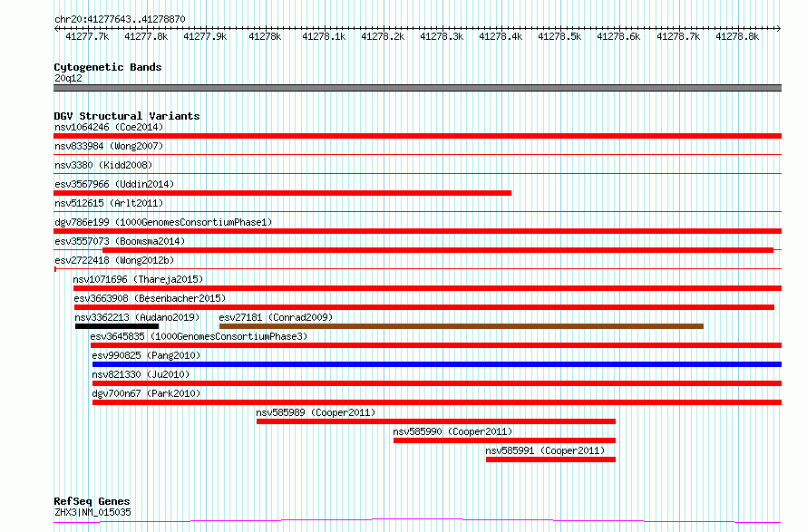Image resolution: width=807 pixels, height=532 pixels.
Task: Click the 41278k ruler tick label
Action: (265, 36)
